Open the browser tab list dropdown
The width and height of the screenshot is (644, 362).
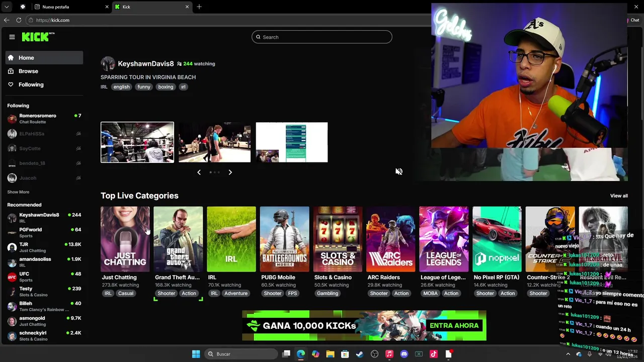tap(7, 7)
